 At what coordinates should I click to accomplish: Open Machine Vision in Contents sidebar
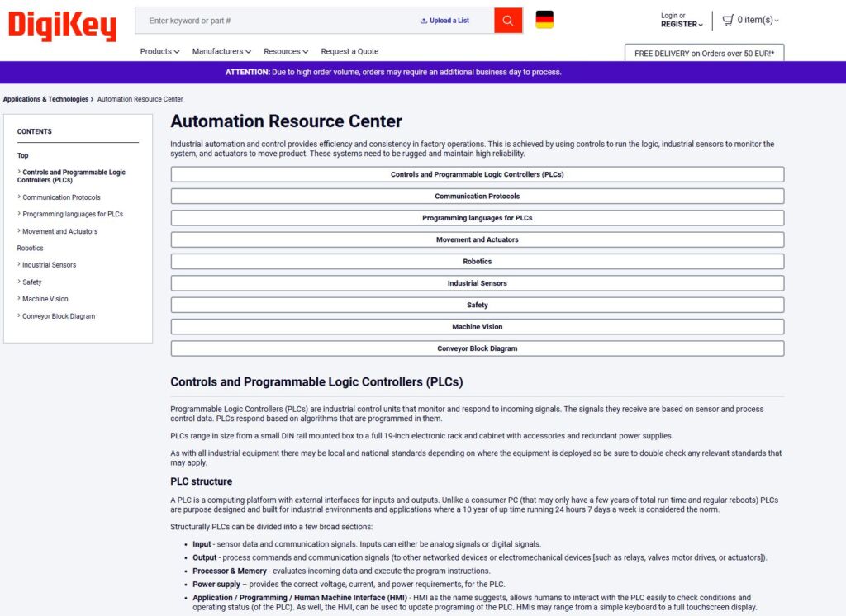tap(43, 299)
